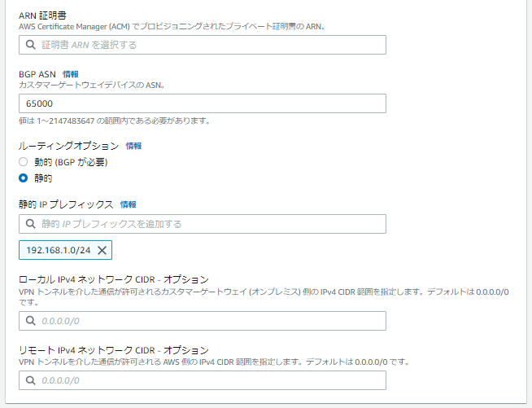Open 情報 link next to BGP ASN

click(71, 74)
